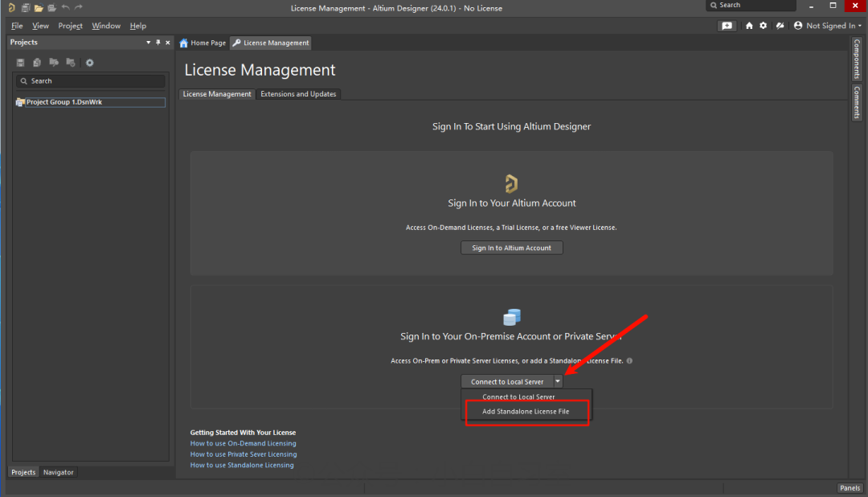Open the How to use On-Demand Licensing link
The image size is (868, 497).
(243, 443)
